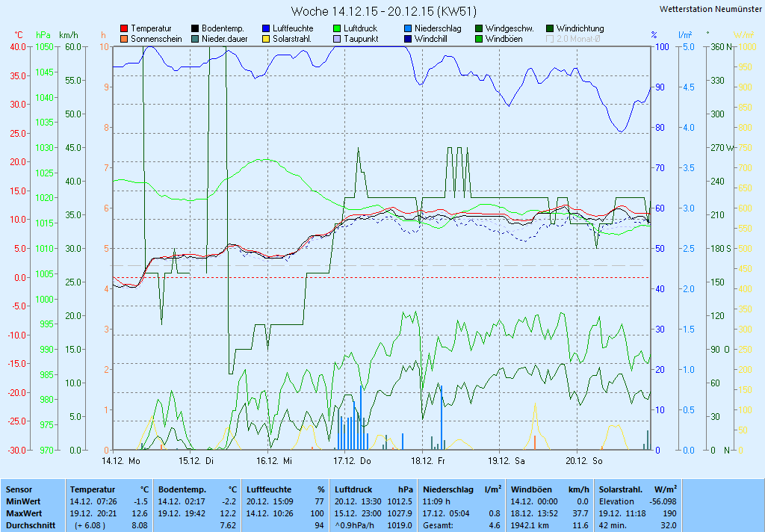
Task: Click the 14.12. Mo date label on the x-axis
Action: [x=121, y=461]
